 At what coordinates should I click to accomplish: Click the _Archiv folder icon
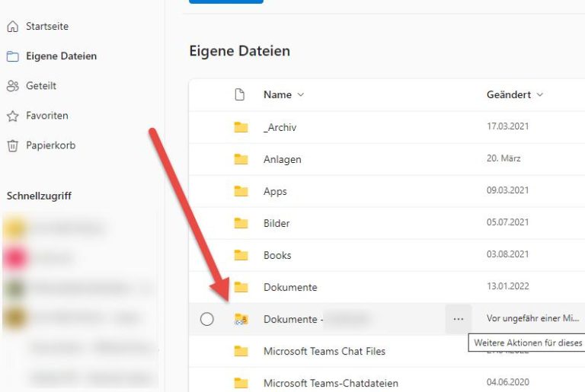241,127
